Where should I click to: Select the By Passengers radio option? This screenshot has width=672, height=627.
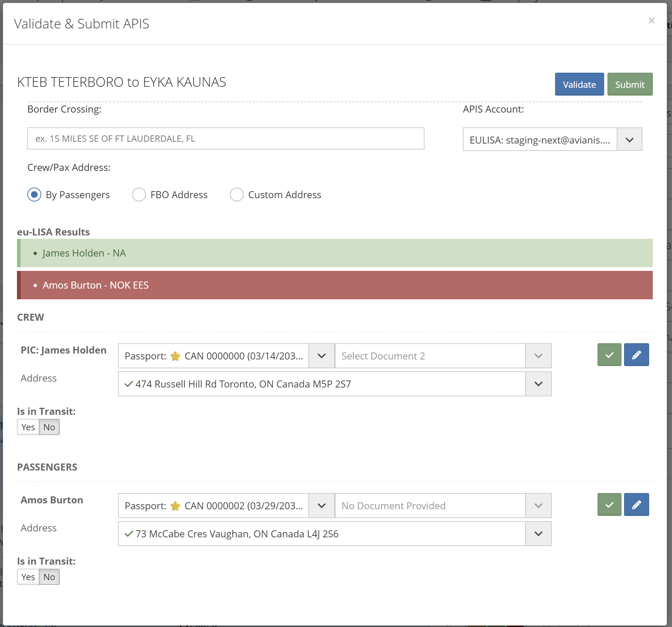34,194
